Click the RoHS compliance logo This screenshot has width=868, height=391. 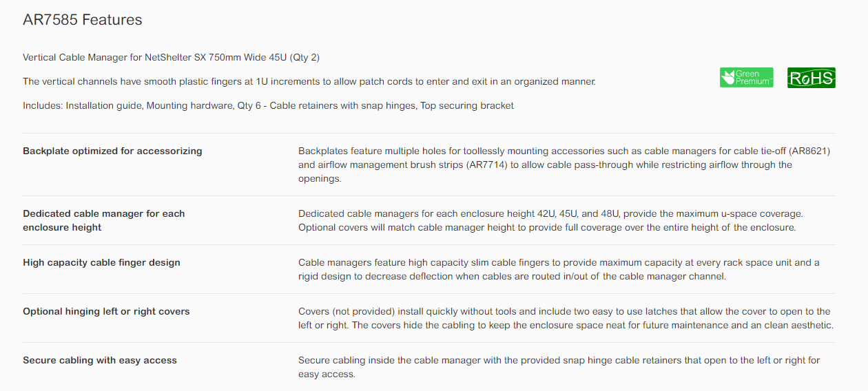pos(811,78)
